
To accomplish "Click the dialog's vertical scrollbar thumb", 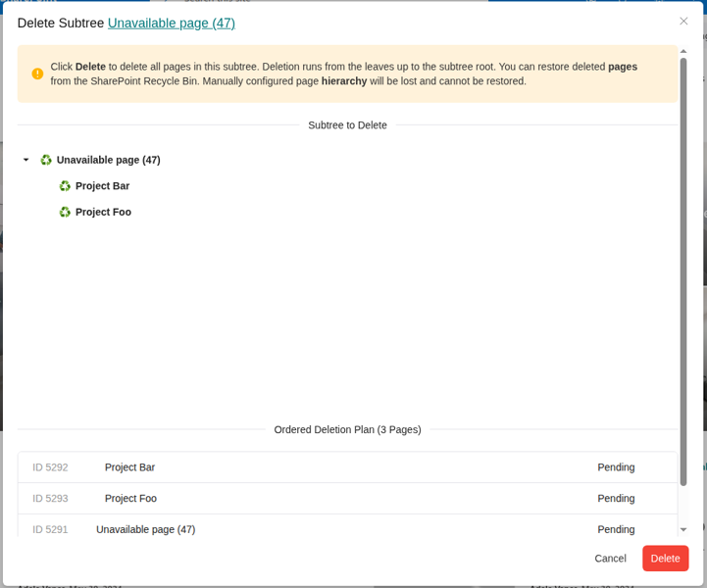I will (x=683, y=269).
